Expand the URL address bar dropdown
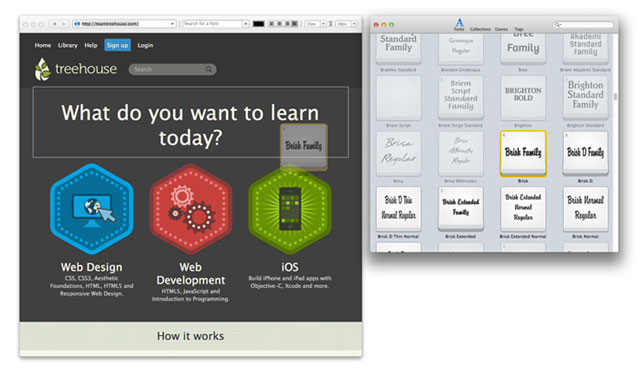The width and height of the screenshot is (640, 372). [x=172, y=24]
